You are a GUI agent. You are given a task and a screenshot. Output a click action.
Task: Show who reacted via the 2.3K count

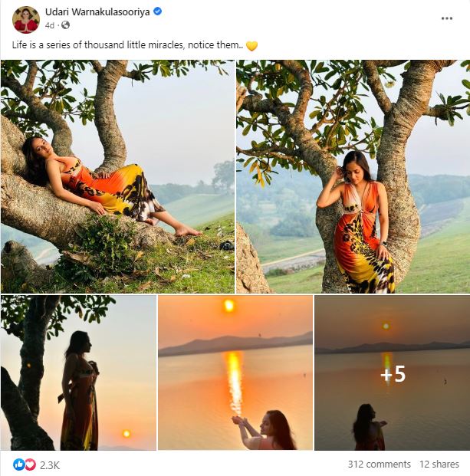[50, 465]
